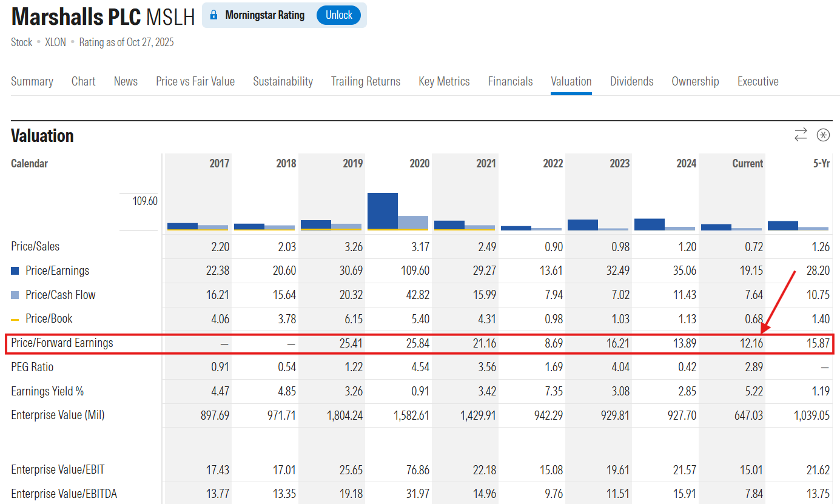Switch to the Chart tab

[x=83, y=81]
